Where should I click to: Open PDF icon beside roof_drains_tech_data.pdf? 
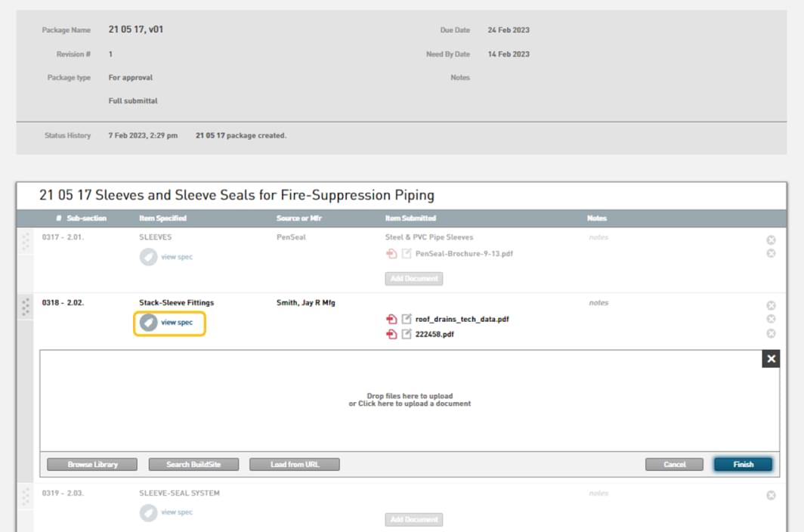391,319
